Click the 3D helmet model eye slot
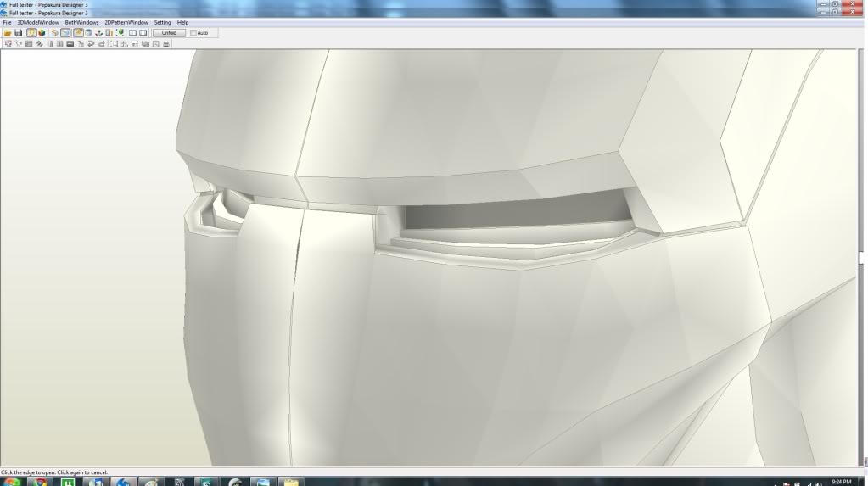 tap(518, 210)
